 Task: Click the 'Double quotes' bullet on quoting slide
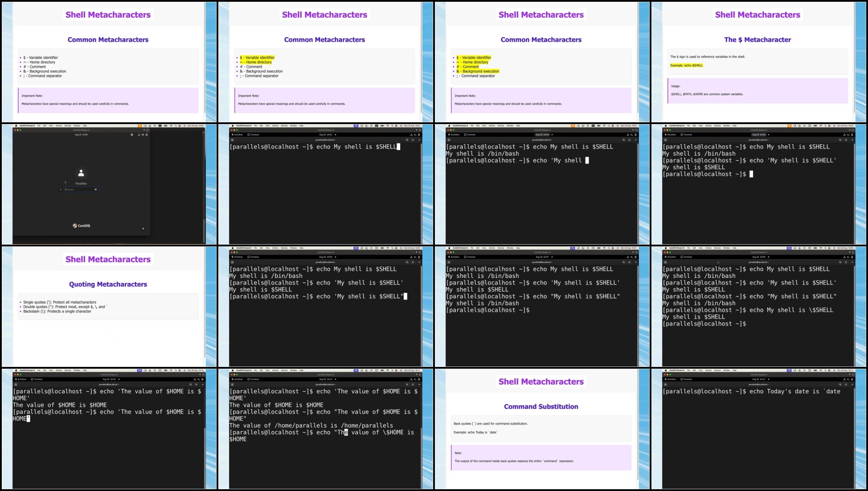pyautogui.click(x=65, y=307)
